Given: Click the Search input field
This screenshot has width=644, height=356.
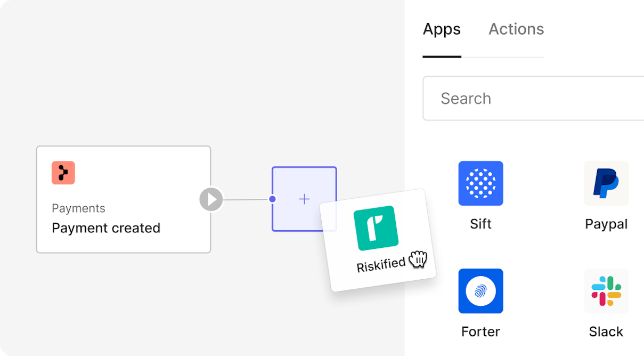Looking at the screenshot, I should coord(533,99).
